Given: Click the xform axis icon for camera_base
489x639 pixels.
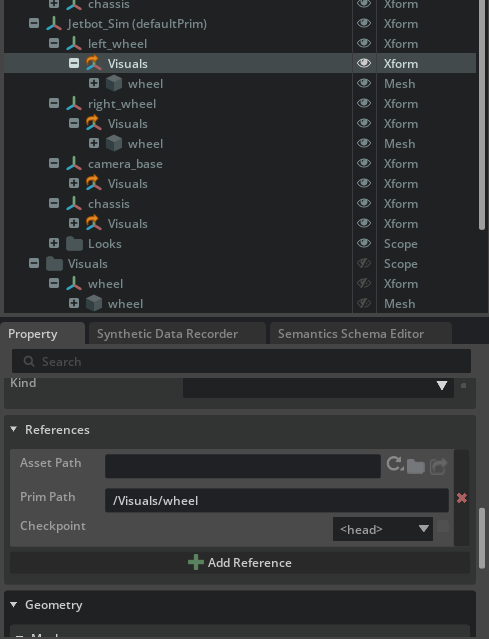Looking at the screenshot, I should [74, 164].
